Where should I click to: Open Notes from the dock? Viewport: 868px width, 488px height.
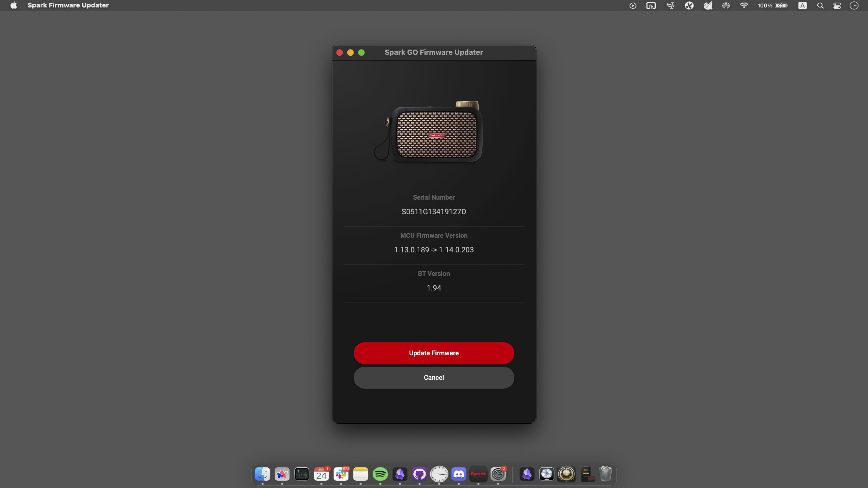point(361,474)
